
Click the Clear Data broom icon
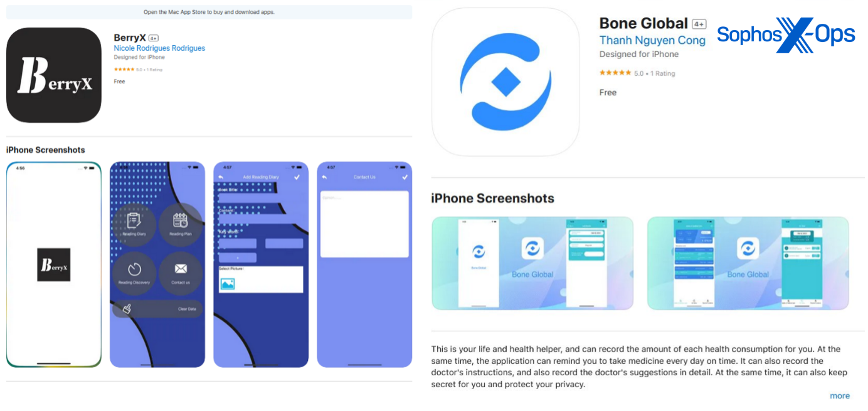coord(127,308)
